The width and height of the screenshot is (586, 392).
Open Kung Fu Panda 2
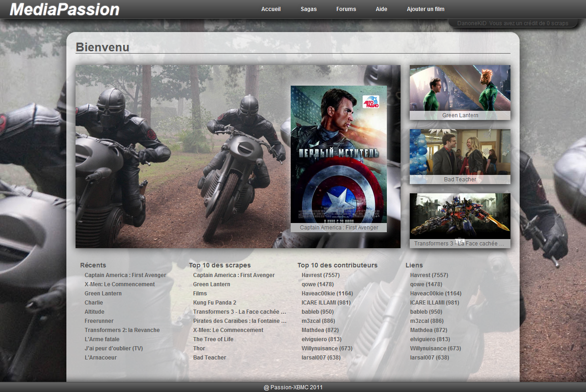(215, 303)
